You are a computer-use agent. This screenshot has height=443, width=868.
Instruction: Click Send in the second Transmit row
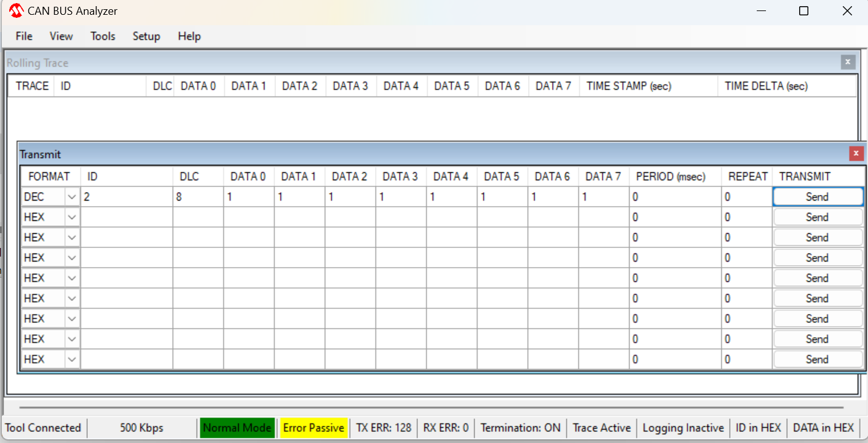[818, 217]
